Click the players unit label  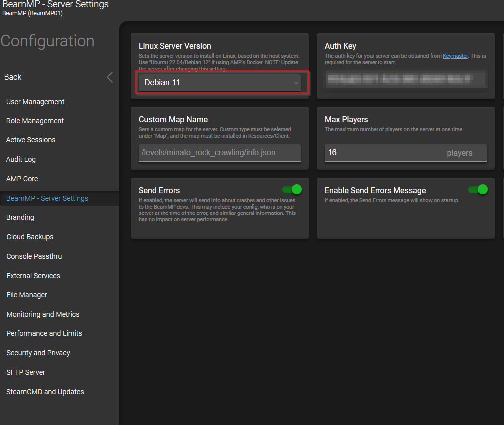tap(459, 153)
